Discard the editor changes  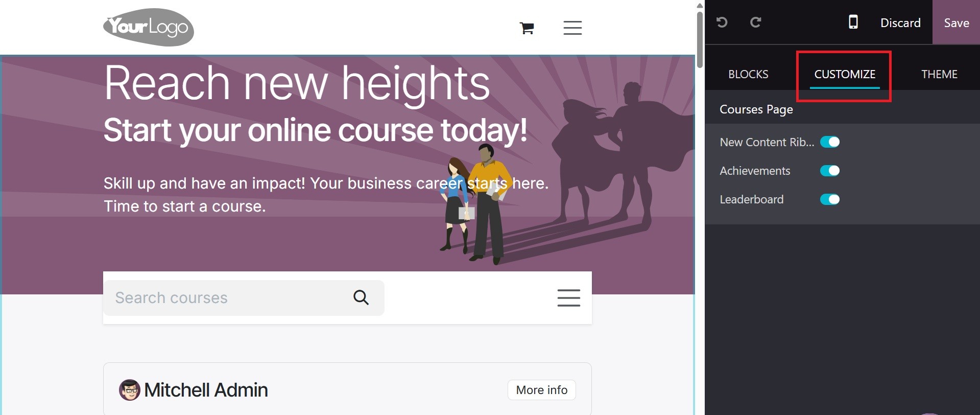(x=900, y=22)
